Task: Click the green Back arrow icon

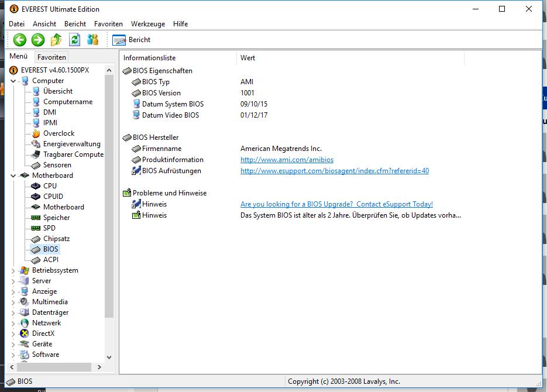Action: coord(20,40)
